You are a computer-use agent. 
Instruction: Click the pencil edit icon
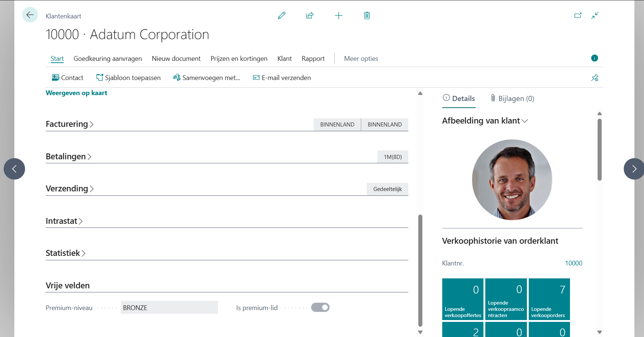[282, 15]
